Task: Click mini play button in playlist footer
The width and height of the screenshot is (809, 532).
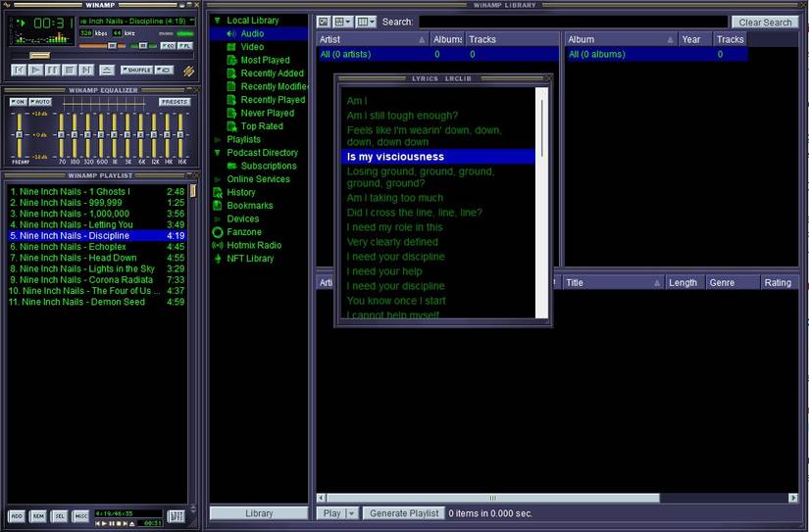Action: (x=104, y=524)
